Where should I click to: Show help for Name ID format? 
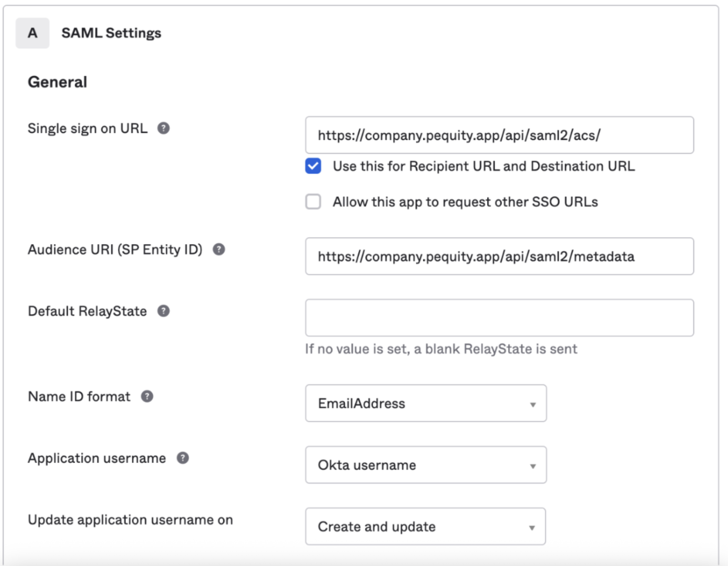coord(147,396)
